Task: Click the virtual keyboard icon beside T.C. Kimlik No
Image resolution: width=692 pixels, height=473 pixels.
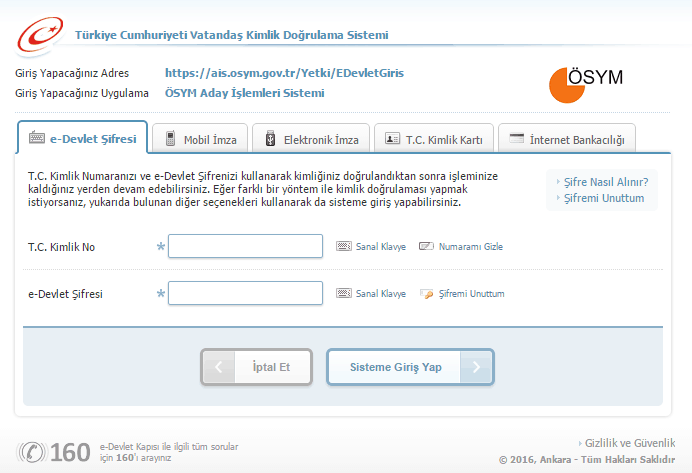Action: tap(344, 246)
